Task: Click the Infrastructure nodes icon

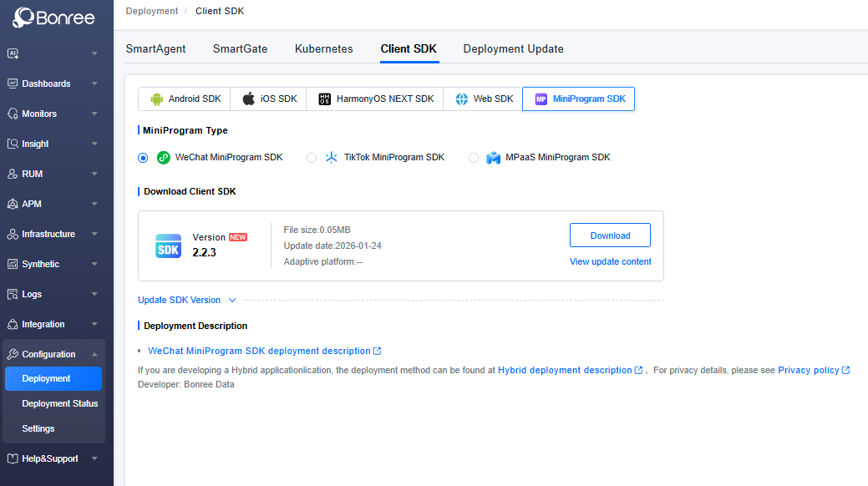Action: (13, 234)
